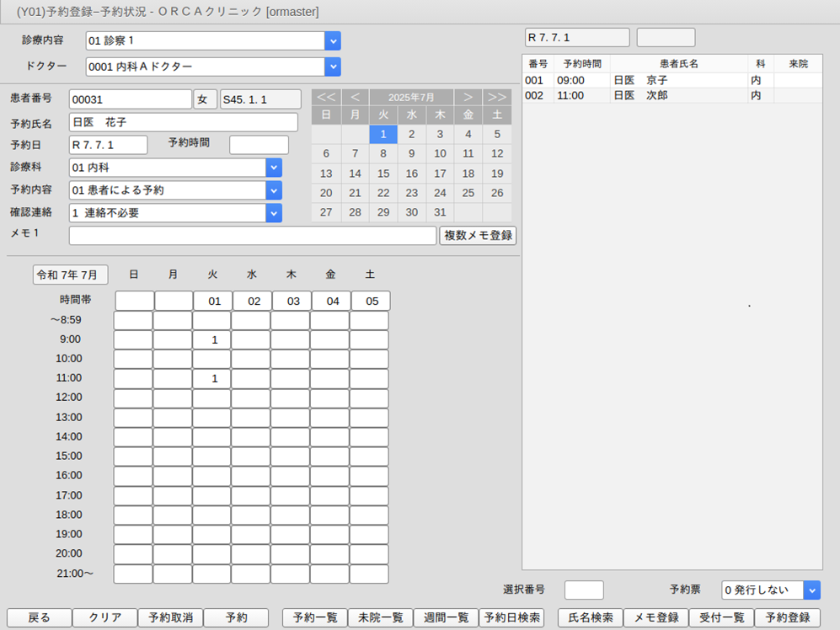The width and height of the screenshot is (840, 630).
Task: Go to previous month with < button
Action: (x=355, y=97)
